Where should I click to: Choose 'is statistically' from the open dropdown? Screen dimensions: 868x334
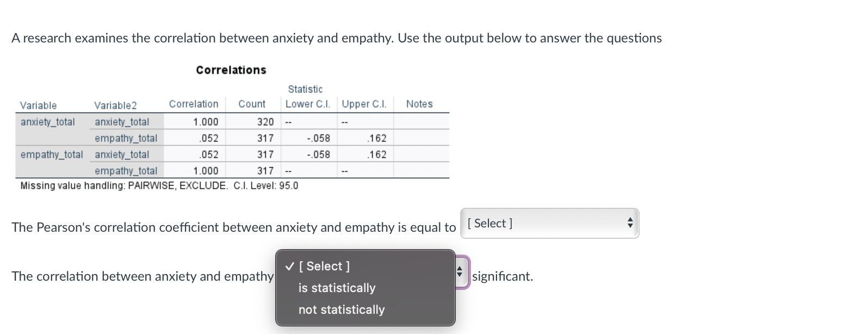point(337,288)
